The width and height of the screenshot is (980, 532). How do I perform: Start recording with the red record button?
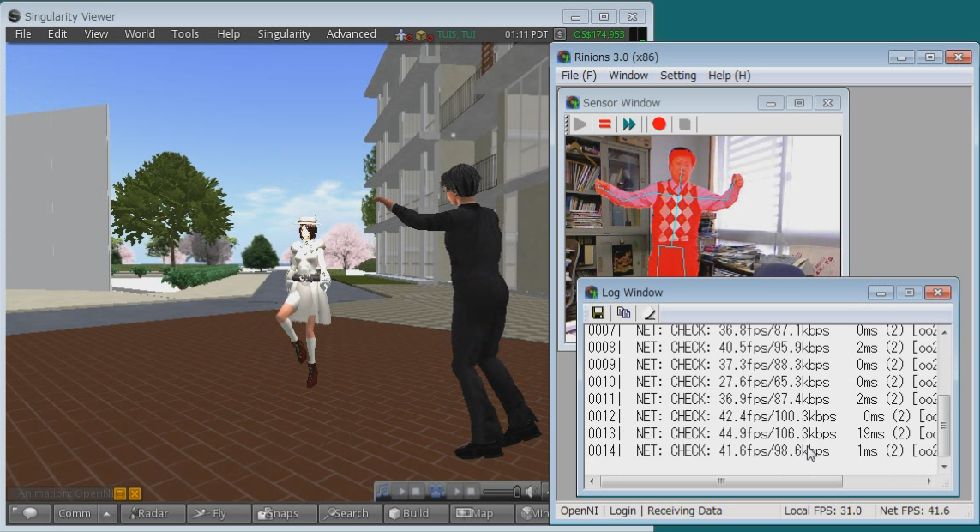pos(658,124)
